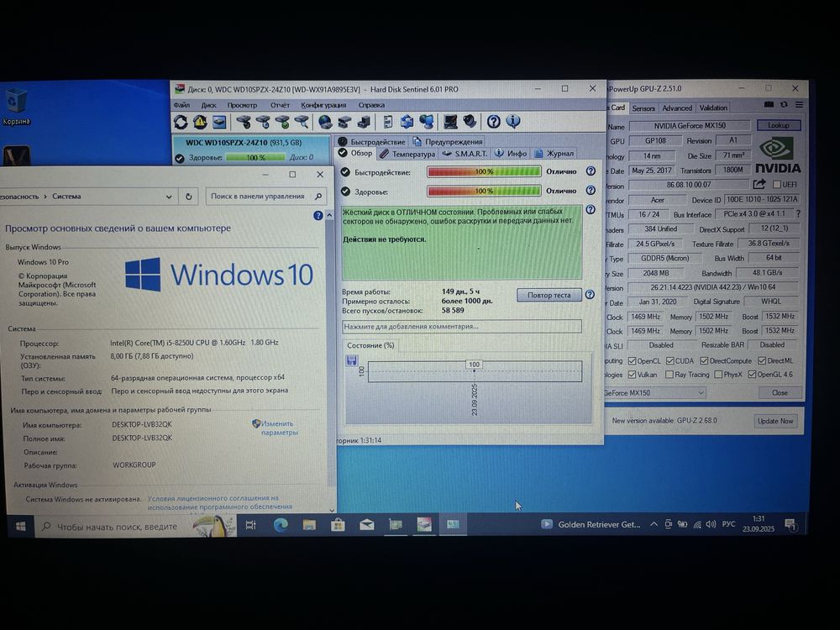Click the Lookup button in GPU-Z
This screenshot has height=630, width=840.
tap(779, 125)
